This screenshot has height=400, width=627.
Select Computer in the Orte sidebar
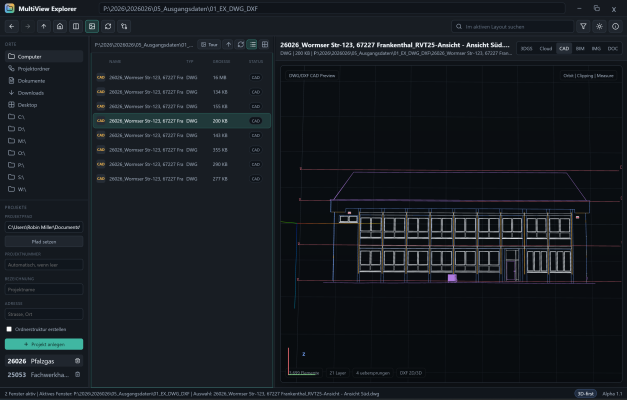[44, 56]
